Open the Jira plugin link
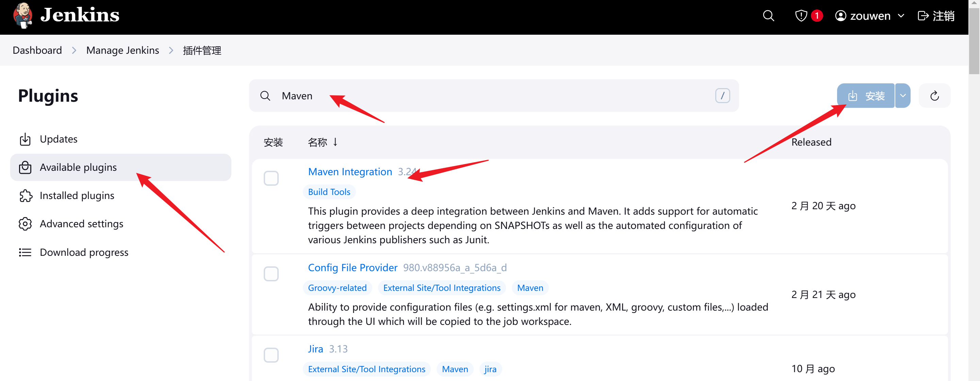The height and width of the screenshot is (381, 980). pos(315,349)
